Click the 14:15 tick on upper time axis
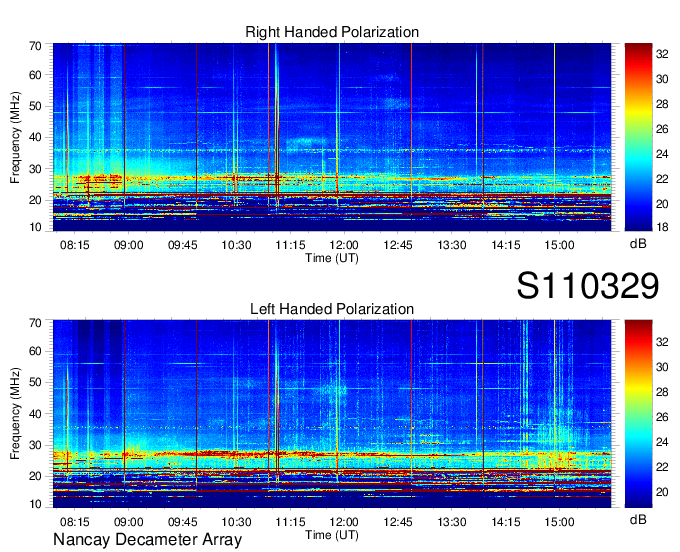 pos(506,245)
